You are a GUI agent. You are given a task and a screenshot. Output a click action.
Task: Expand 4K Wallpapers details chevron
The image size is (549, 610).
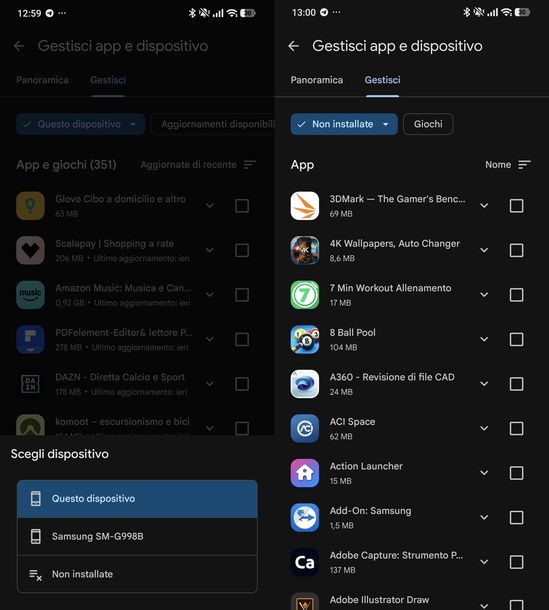(484, 250)
